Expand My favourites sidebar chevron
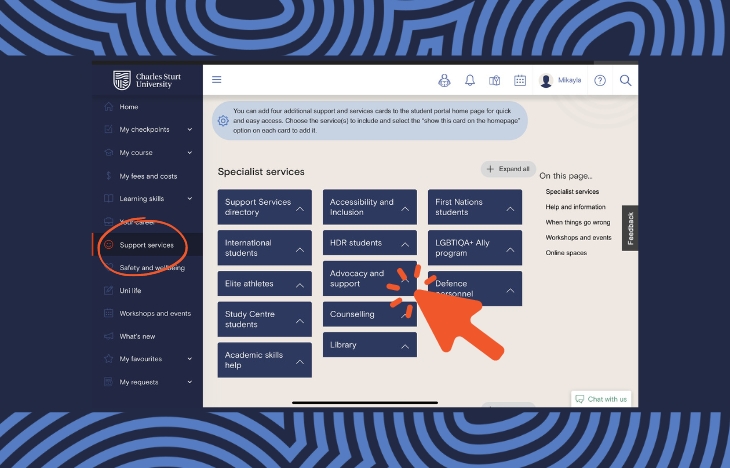The image size is (730, 468). [x=190, y=359]
